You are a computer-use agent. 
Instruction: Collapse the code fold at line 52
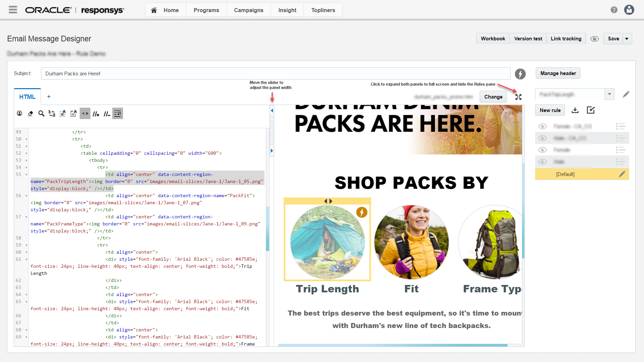pyautogui.click(x=26, y=153)
